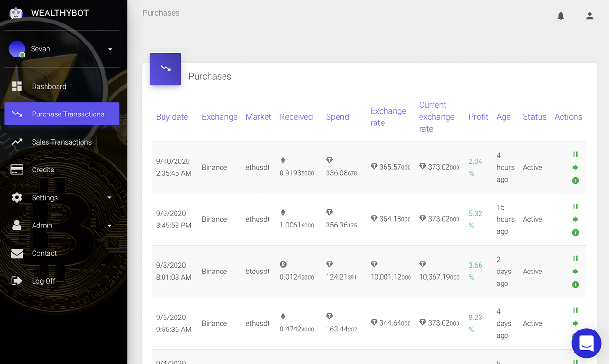Expand the Settings submenu

click(45, 197)
